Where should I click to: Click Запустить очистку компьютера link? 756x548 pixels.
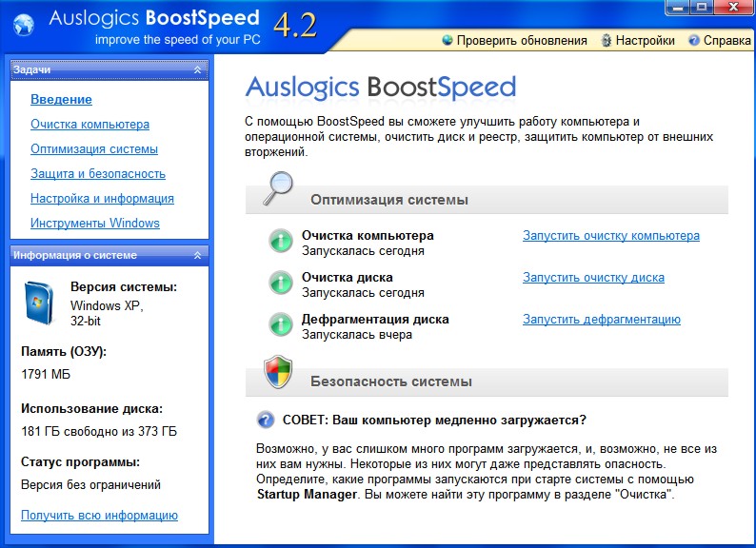point(611,236)
